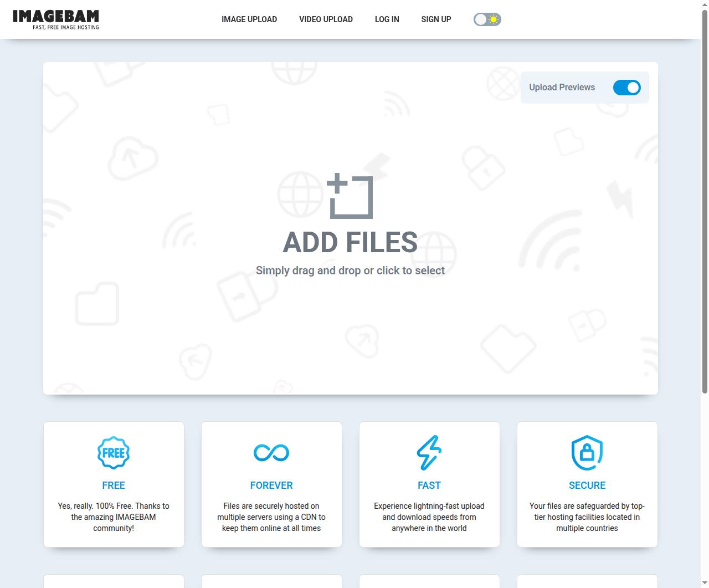Click the shield lock Secure icon
The image size is (709, 588).
587,453
